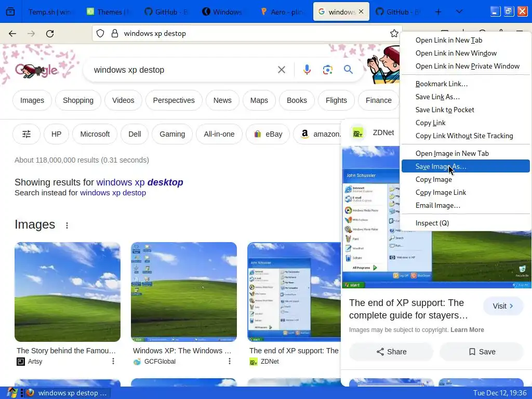Click Firefox taskbar window entry
This screenshot has width=532, height=399.
[x=68, y=393]
